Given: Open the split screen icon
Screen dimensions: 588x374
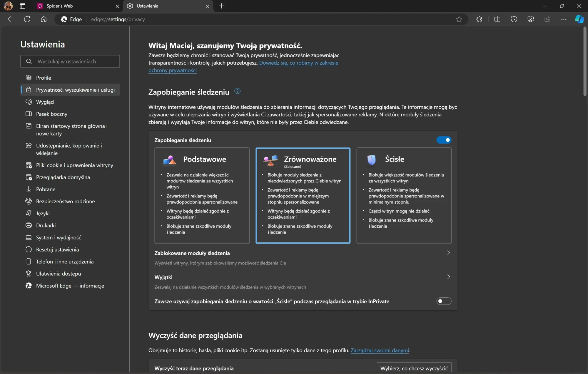Looking at the screenshot, I should [497, 19].
